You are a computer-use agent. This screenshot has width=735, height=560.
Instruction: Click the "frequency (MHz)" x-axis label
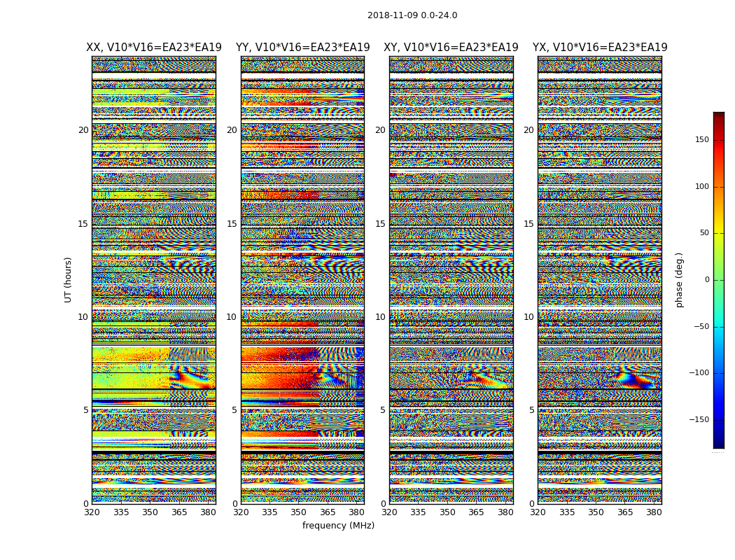338,526
